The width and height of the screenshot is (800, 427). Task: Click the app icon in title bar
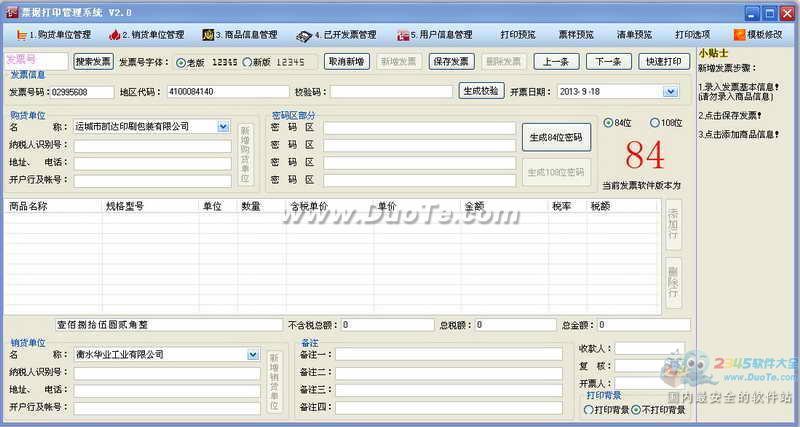point(11,12)
